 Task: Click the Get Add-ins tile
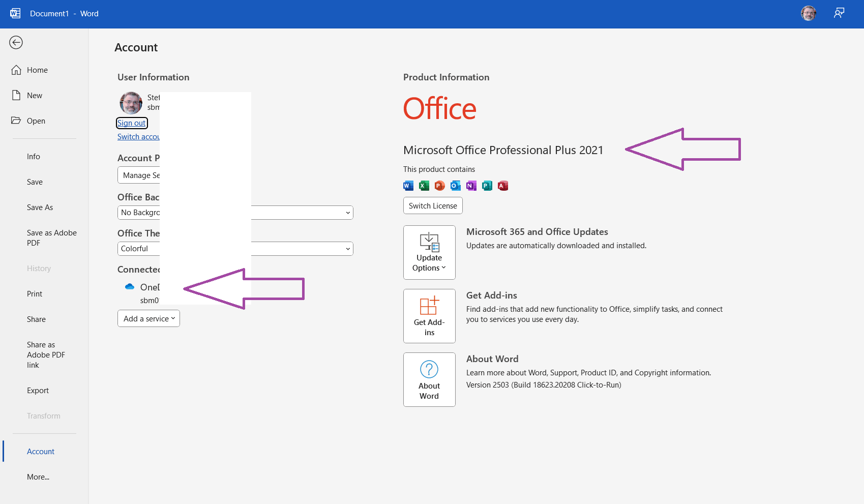429,316
